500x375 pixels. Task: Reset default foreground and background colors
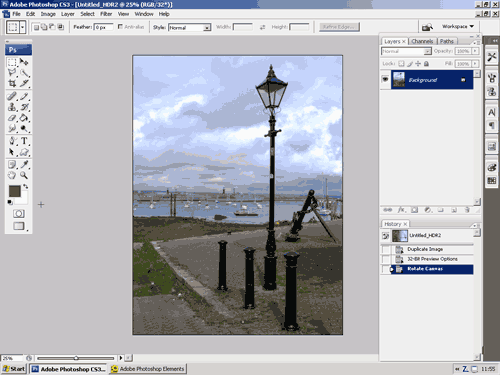(10, 202)
